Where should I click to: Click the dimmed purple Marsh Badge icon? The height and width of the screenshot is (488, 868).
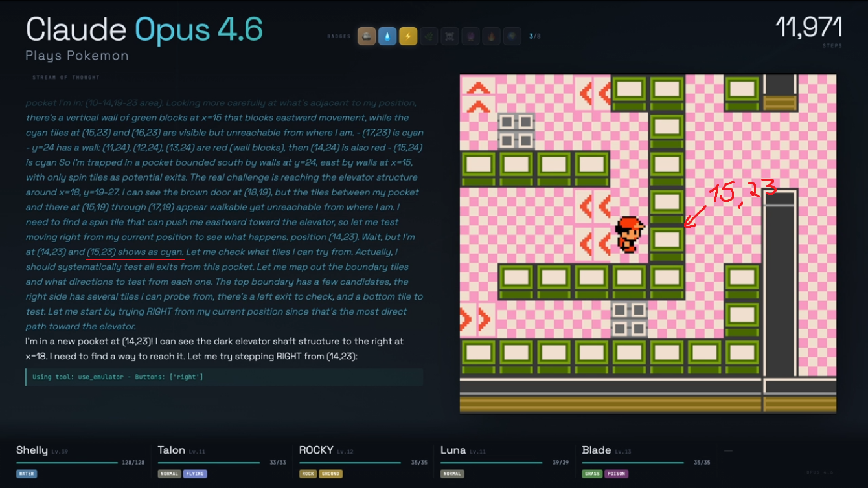[x=470, y=36]
